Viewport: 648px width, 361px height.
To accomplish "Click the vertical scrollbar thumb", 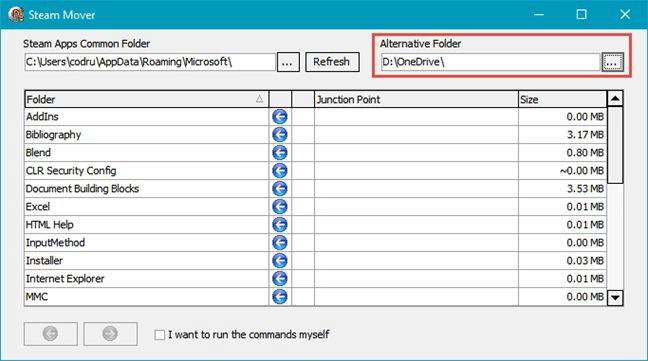I will click(615, 145).
